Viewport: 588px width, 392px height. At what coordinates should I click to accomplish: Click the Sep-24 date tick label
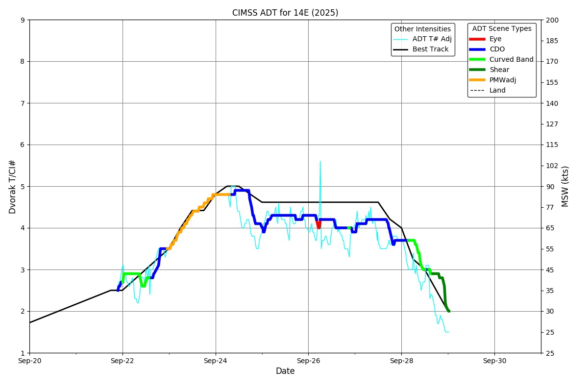pyautogui.click(x=216, y=361)
